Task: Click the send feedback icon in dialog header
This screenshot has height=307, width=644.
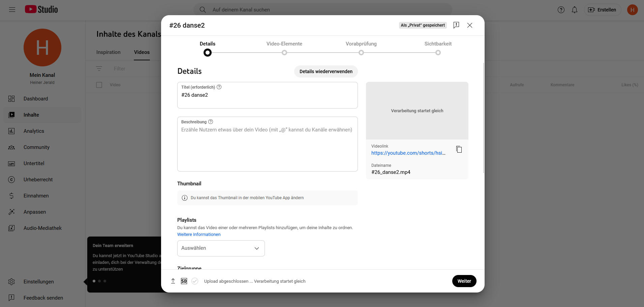Action: (456, 25)
